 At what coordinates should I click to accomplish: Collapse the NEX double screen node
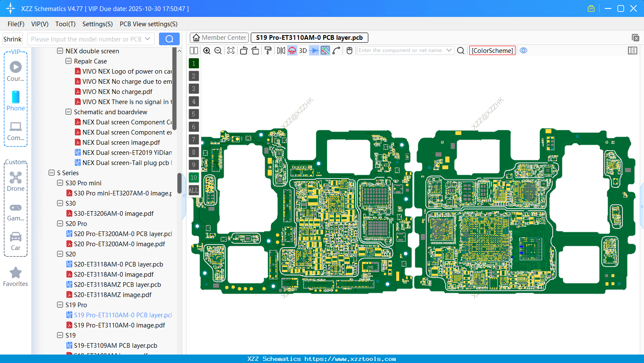pos(60,51)
